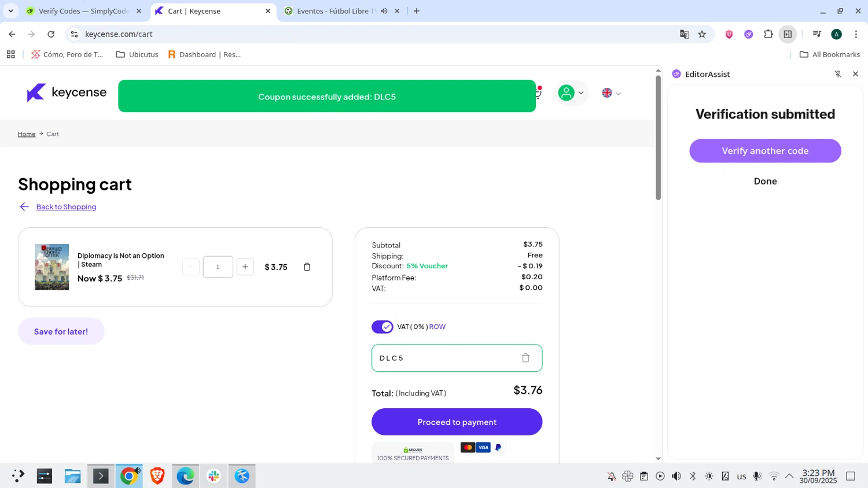The height and width of the screenshot is (488, 868).
Task: Open Microsoft Edge from taskbar
Action: pyautogui.click(x=185, y=476)
